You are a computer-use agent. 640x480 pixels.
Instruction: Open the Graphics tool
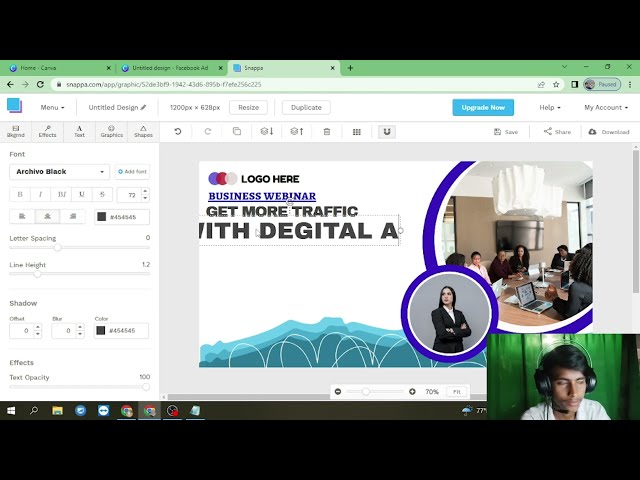pos(111,131)
